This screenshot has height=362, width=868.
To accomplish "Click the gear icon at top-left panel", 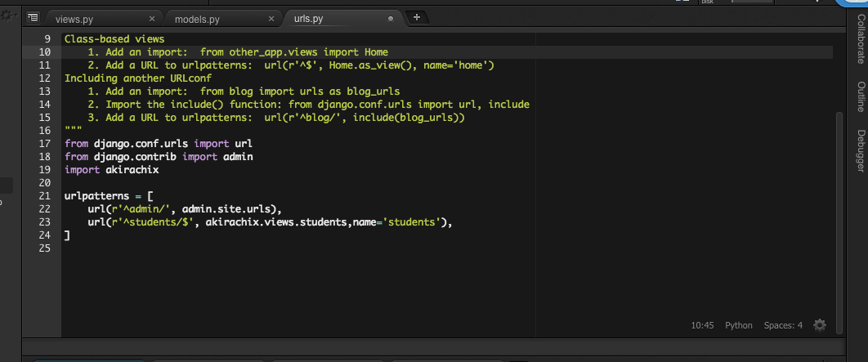I will click(x=10, y=16).
